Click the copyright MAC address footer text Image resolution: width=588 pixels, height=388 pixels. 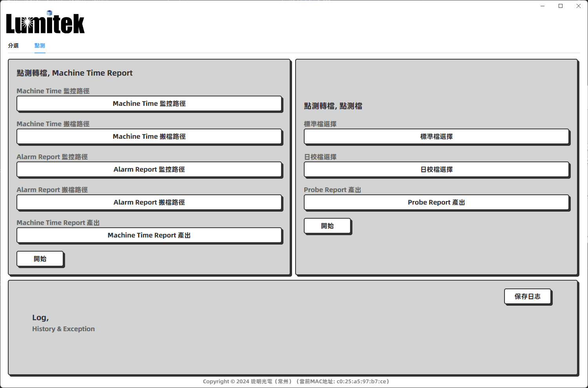click(x=296, y=381)
